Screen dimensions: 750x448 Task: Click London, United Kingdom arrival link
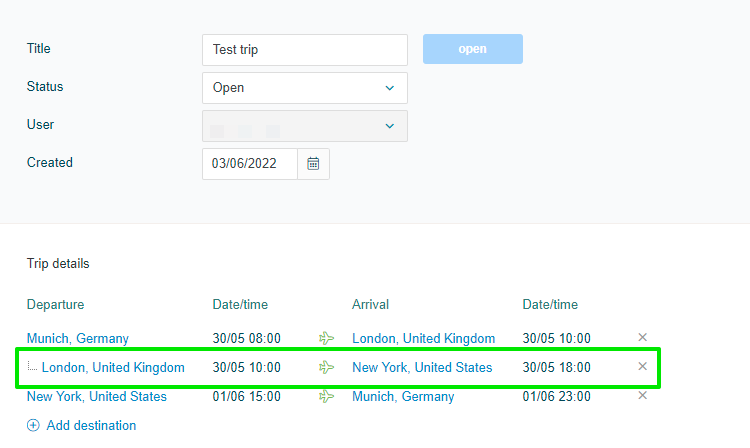(x=423, y=339)
